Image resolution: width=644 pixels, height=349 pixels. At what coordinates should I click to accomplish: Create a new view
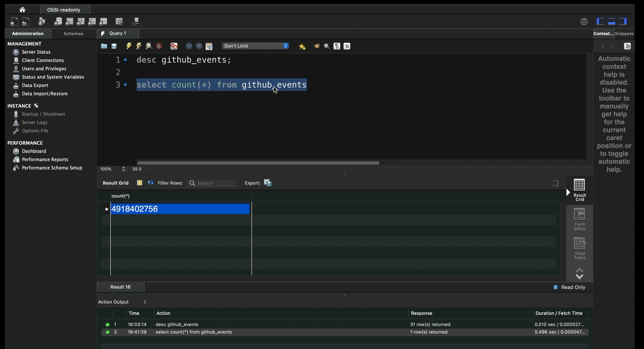click(81, 22)
